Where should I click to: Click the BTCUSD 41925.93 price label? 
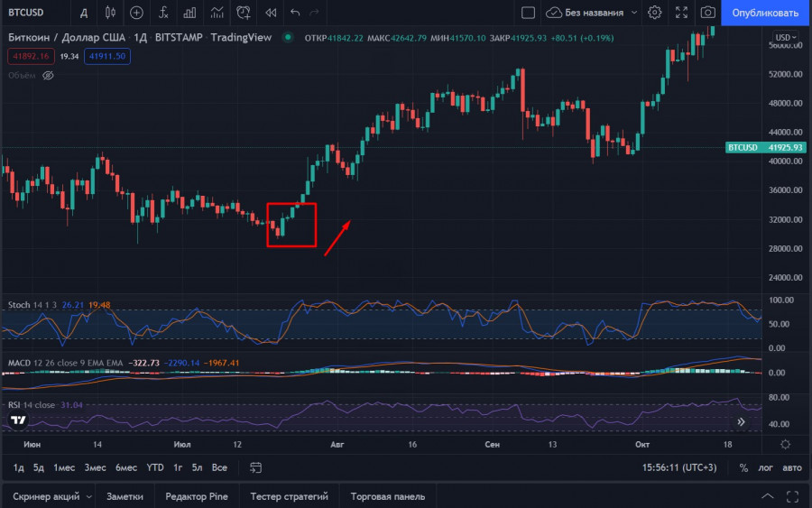point(766,148)
